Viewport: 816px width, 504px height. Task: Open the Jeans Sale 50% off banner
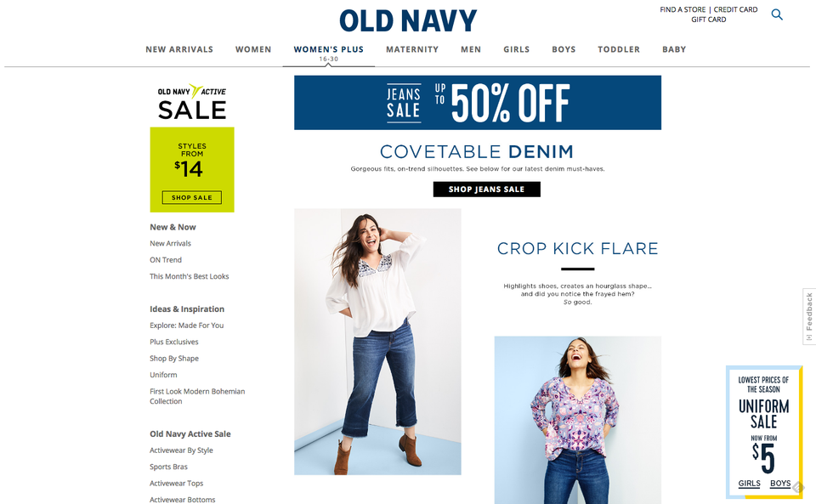pyautogui.click(x=478, y=103)
